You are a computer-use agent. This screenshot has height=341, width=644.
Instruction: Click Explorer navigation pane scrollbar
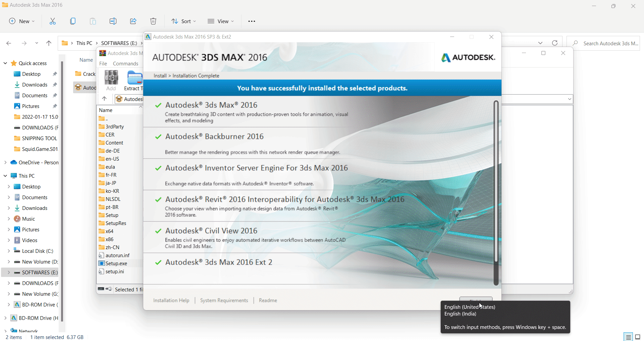[x=62, y=191]
